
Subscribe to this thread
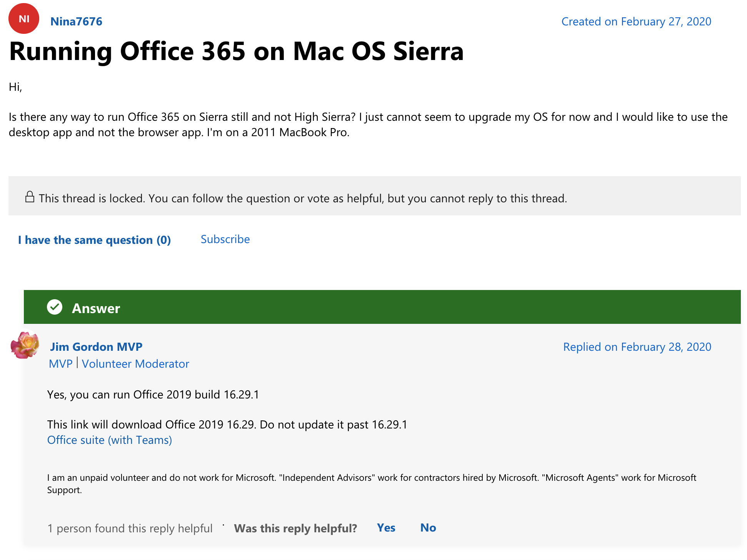click(225, 239)
